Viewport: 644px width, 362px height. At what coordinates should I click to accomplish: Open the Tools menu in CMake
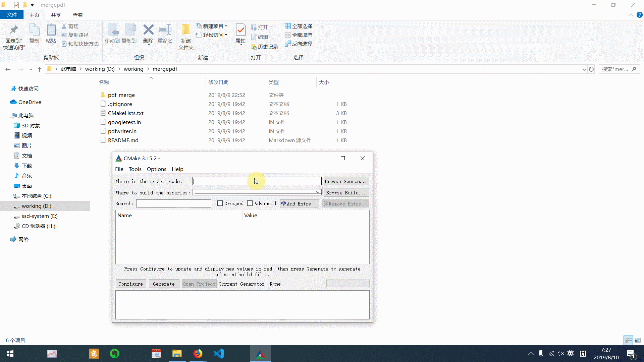click(135, 168)
